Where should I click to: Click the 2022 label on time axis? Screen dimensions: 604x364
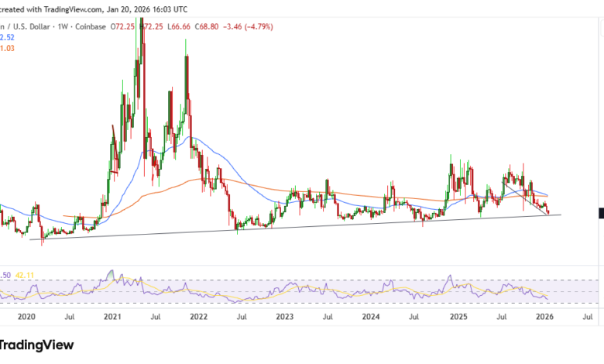[199, 316]
